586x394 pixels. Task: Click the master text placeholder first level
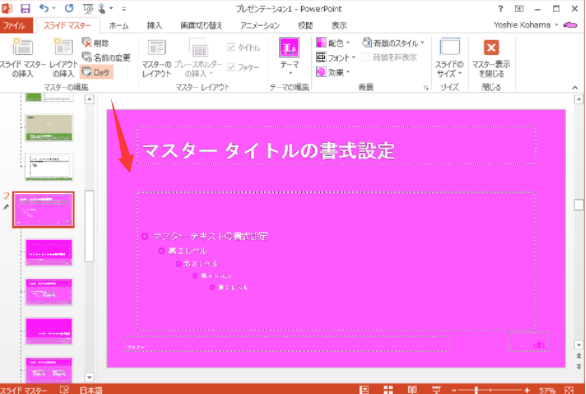coord(210,236)
